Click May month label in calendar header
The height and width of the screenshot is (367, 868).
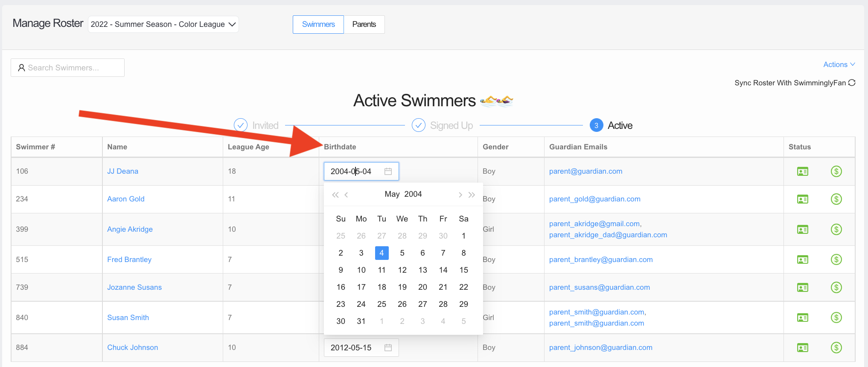tap(392, 194)
